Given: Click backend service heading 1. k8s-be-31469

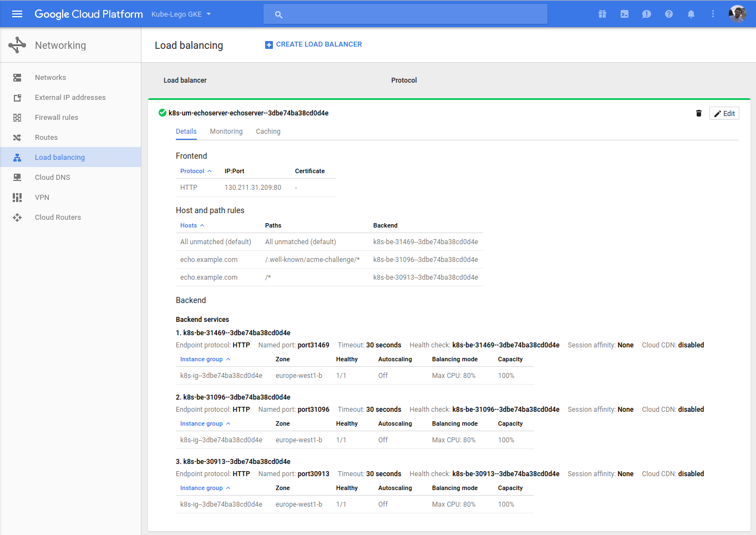Looking at the screenshot, I should (233, 333).
